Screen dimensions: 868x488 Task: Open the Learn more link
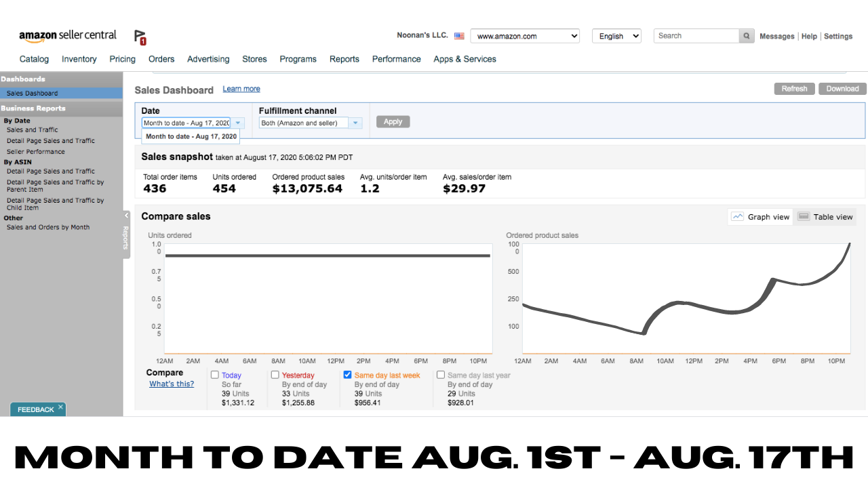click(x=241, y=89)
